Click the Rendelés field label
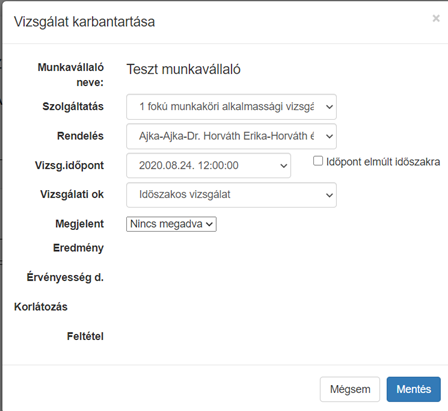 coord(80,136)
